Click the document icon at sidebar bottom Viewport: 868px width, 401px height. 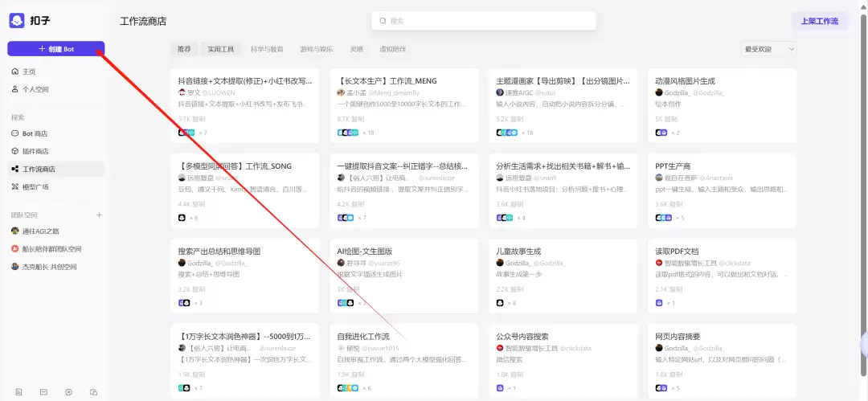point(18,391)
